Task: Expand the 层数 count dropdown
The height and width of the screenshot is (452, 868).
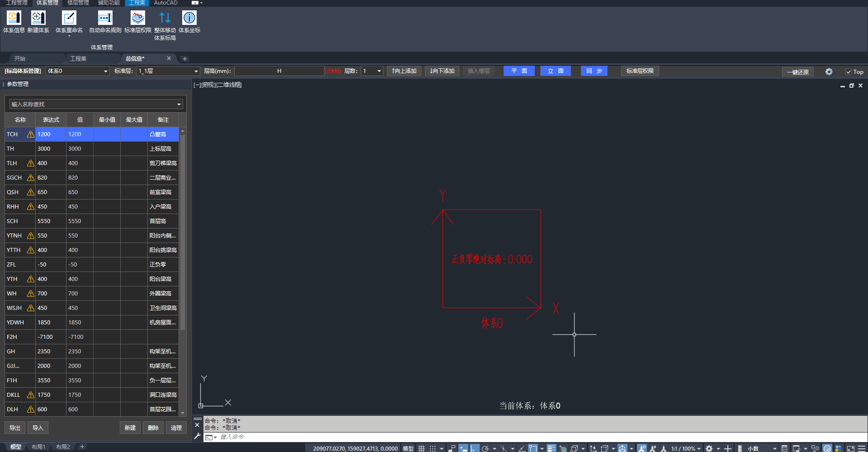Action: (x=379, y=71)
